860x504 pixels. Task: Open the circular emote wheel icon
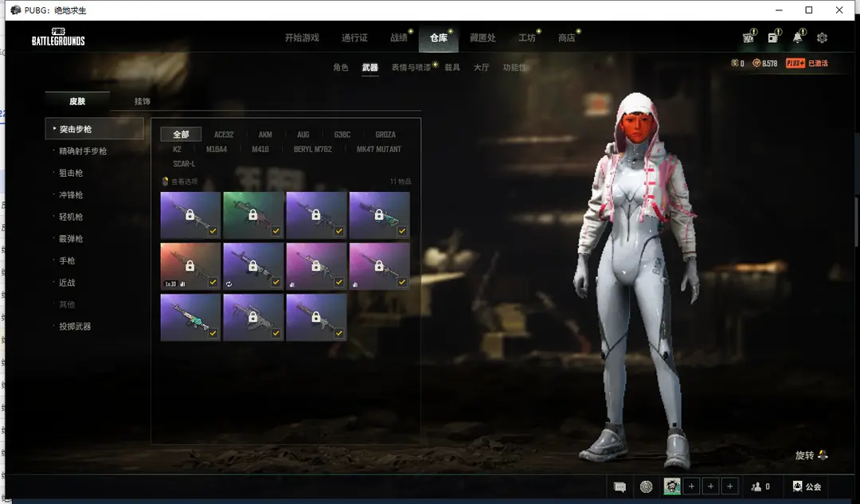[647, 486]
